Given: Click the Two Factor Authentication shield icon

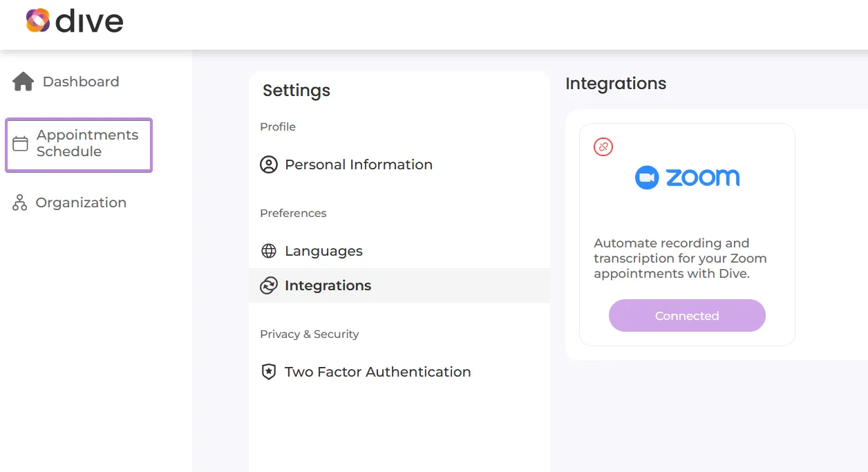Looking at the screenshot, I should (269, 372).
